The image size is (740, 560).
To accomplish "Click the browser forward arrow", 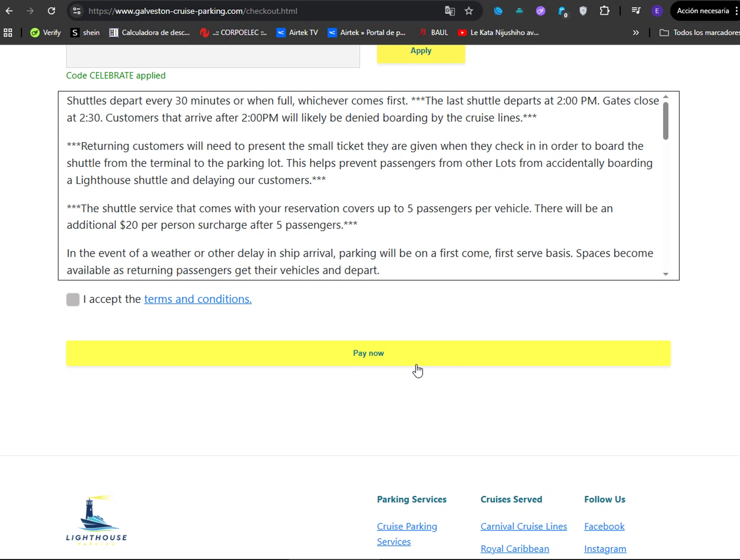I will [x=30, y=11].
